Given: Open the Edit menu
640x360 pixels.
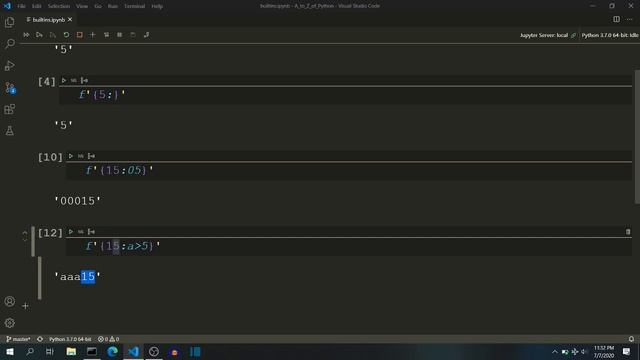Looking at the screenshot, I should (37, 6).
